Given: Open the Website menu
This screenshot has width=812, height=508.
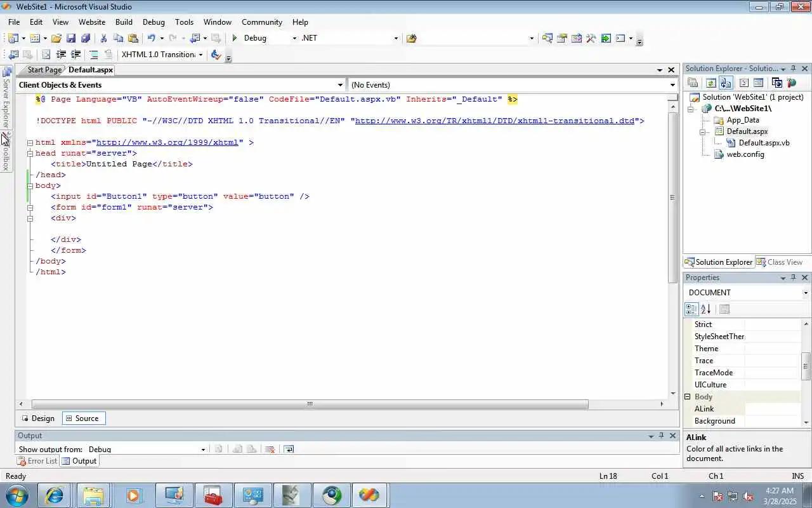Looking at the screenshot, I should 92,22.
